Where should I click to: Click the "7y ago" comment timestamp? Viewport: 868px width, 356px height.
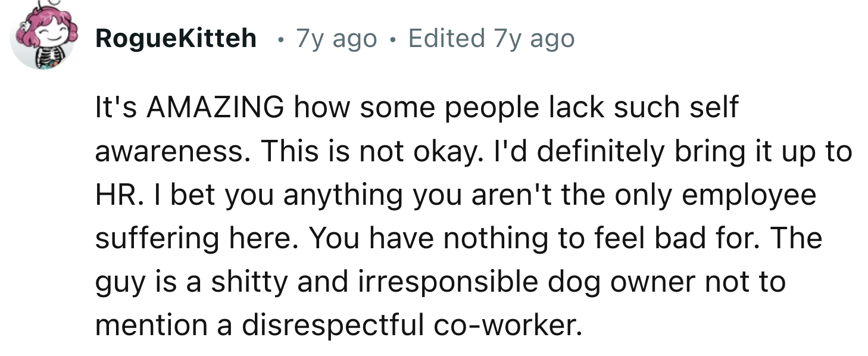click(x=336, y=39)
